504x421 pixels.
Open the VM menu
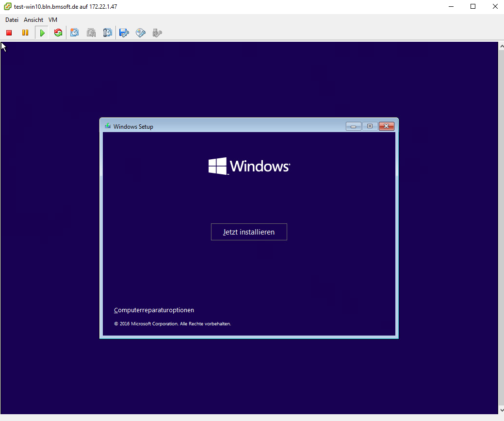(53, 20)
